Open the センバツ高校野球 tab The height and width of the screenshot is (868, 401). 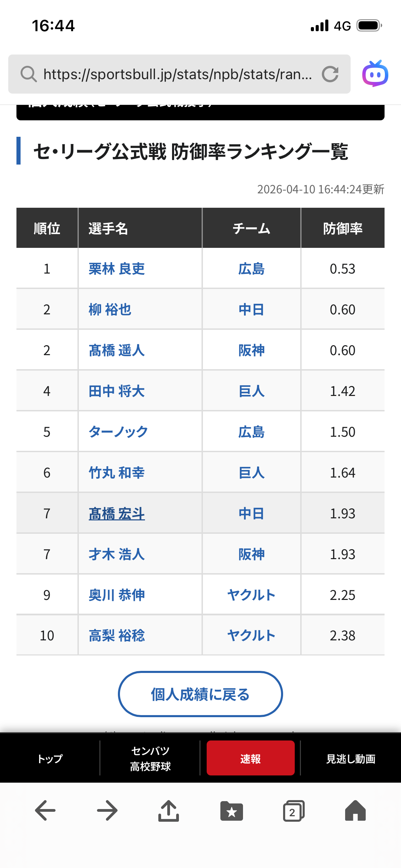[150, 758]
